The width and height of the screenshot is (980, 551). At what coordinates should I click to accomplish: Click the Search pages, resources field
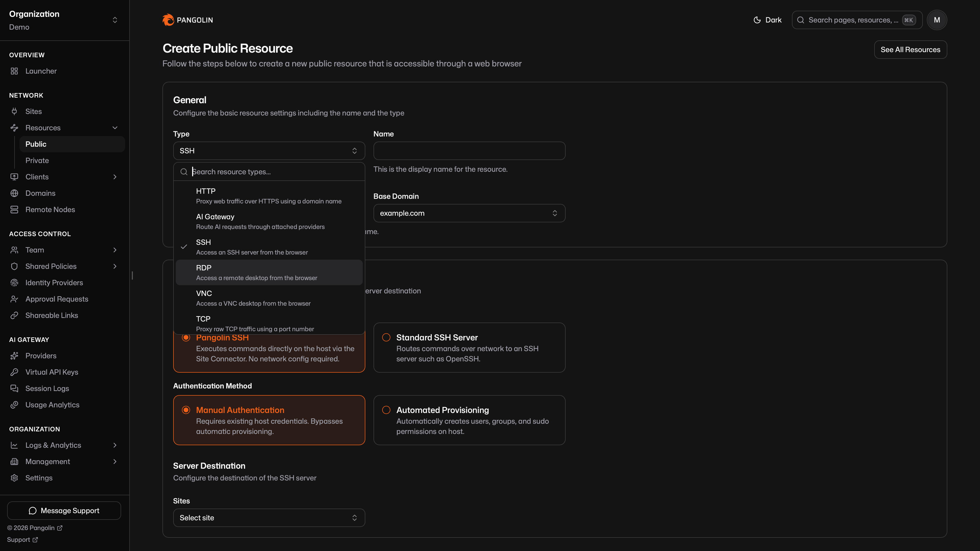click(857, 20)
